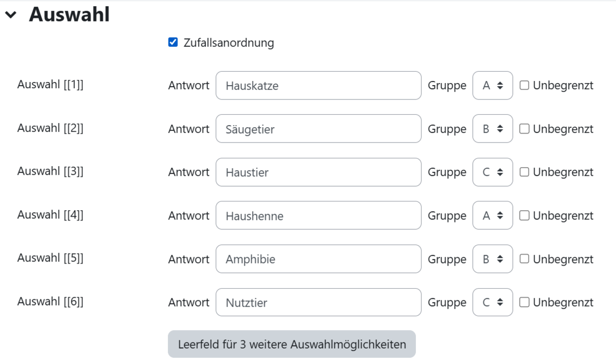The image size is (616, 364).
Task: Change the group of Haustier choice
Action: [x=492, y=172]
